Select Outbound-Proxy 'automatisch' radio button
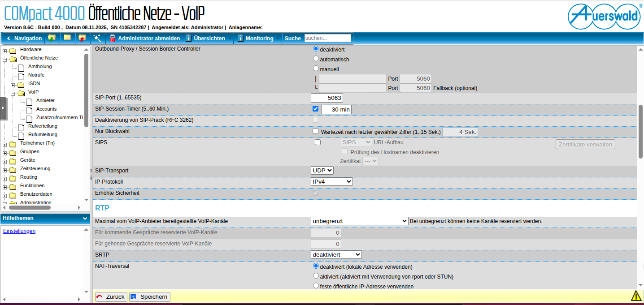 click(316, 59)
